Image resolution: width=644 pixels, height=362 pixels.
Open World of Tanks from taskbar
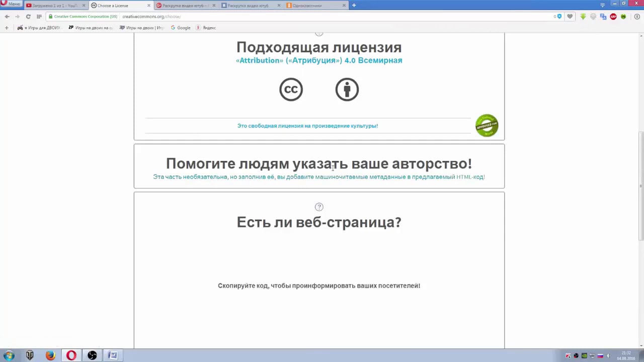(30, 355)
